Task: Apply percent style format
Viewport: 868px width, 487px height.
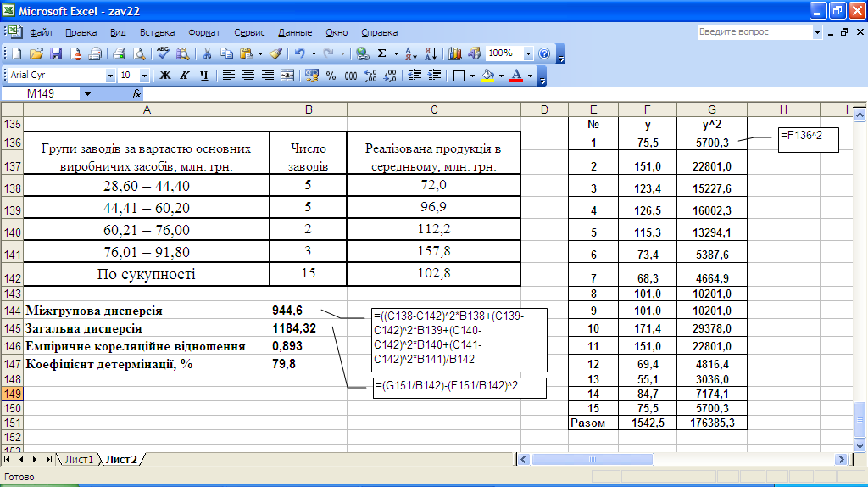Action: coord(331,76)
